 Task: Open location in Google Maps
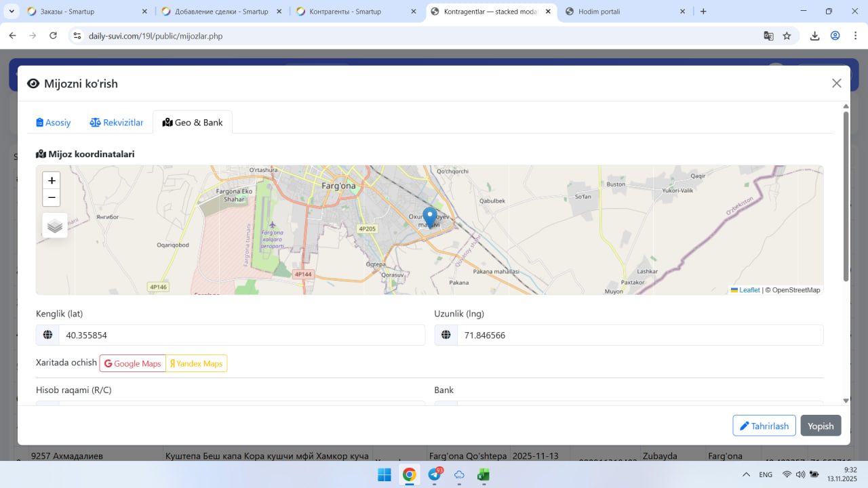[133, 364]
